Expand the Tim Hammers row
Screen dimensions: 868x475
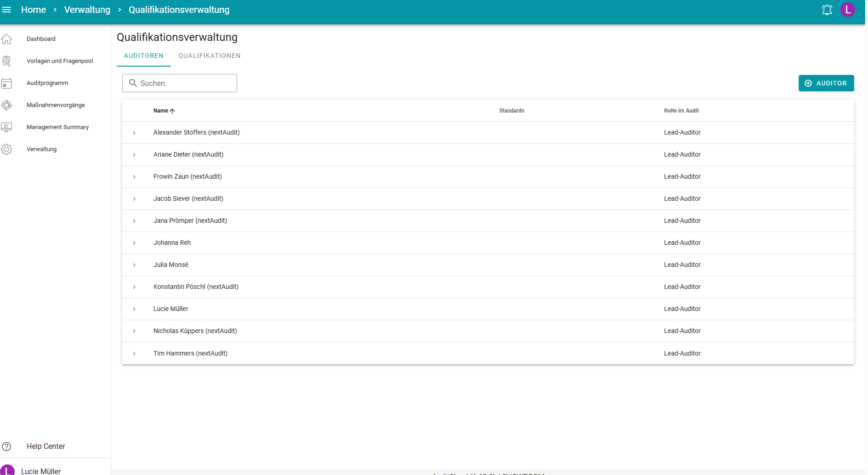click(134, 354)
